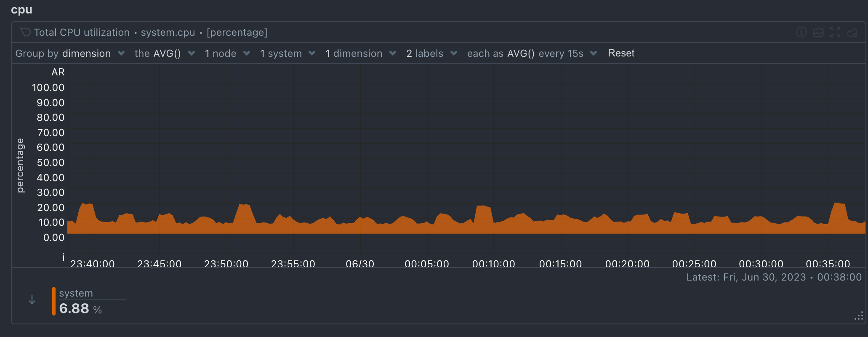868x337 pixels.
Task: Open the chart information icon
Action: pos(801,32)
